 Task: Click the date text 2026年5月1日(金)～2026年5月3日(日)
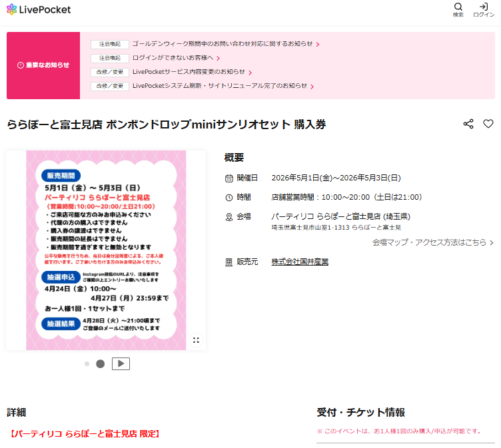coord(336,178)
